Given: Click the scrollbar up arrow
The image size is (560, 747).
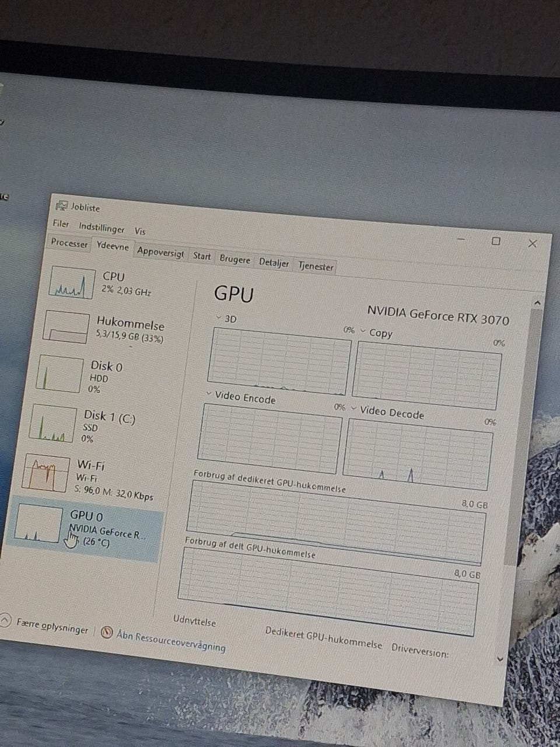Looking at the screenshot, I should pos(537,303).
